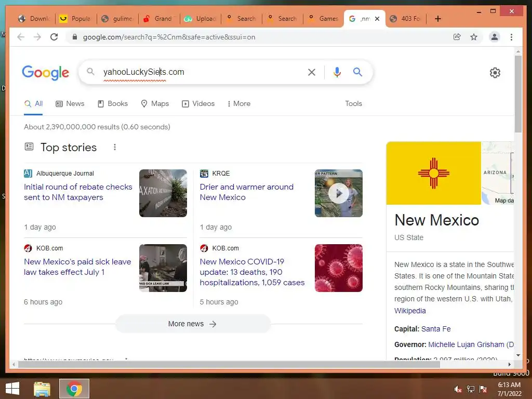Start voice search microphone

click(x=337, y=72)
